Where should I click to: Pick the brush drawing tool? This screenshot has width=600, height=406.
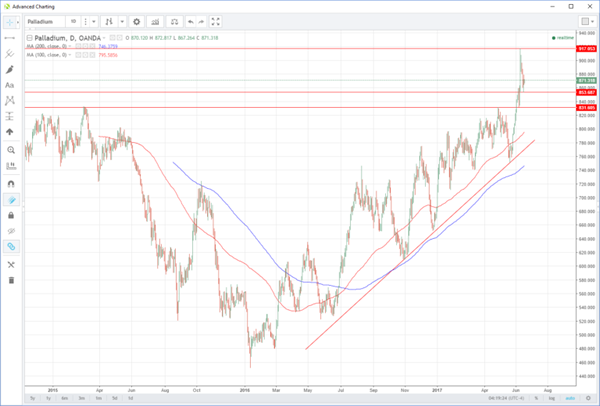click(x=10, y=70)
